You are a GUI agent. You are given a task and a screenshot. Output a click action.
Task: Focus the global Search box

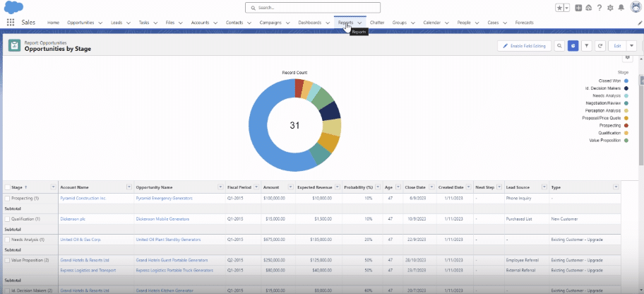[313, 7]
